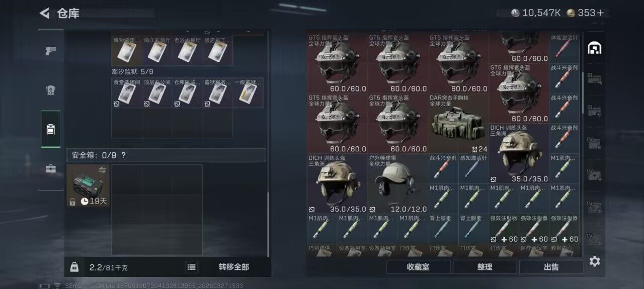Open the settings gear at bottom right
The image size is (644, 289).
click(595, 261)
